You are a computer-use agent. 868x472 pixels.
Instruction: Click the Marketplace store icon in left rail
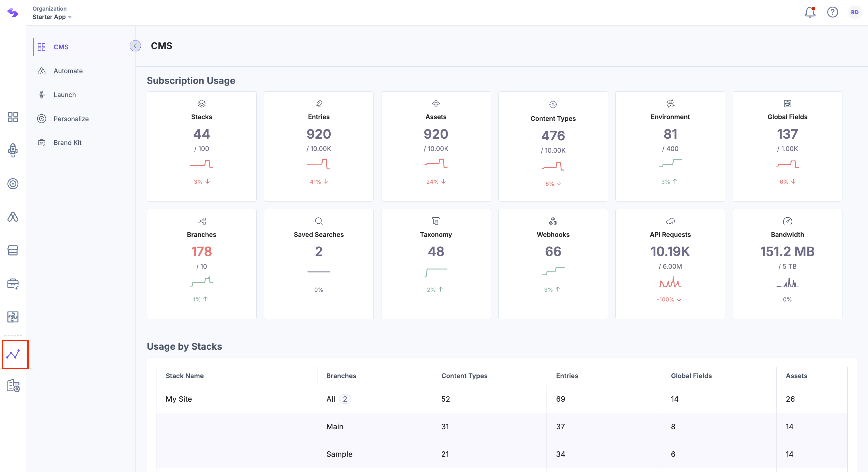13,250
